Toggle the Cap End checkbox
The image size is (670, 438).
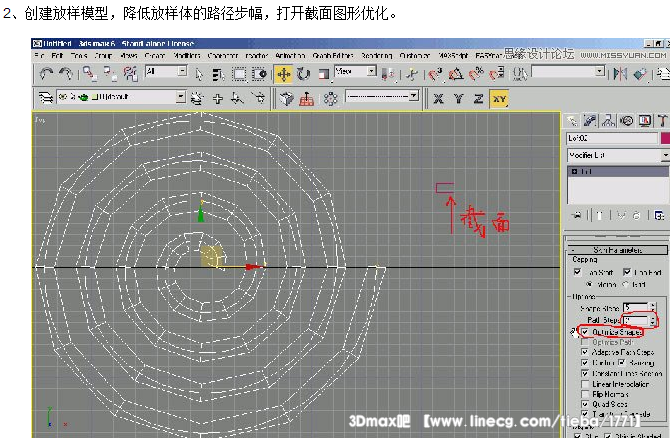pos(627,272)
